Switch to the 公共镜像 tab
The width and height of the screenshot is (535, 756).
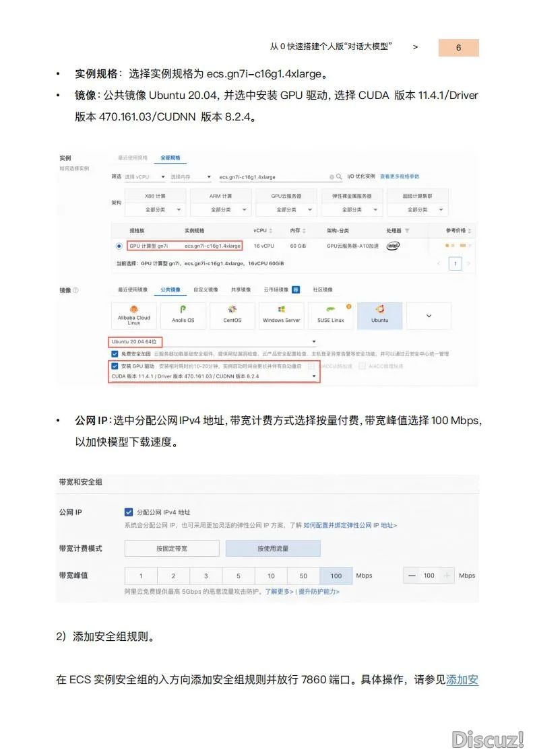[170, 289]
